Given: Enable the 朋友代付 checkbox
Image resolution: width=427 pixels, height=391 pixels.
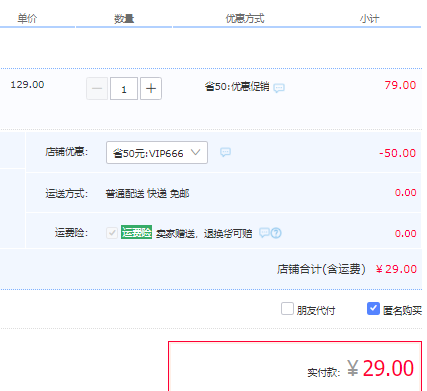Looking at the screenshot, I should tap(287, 309).
